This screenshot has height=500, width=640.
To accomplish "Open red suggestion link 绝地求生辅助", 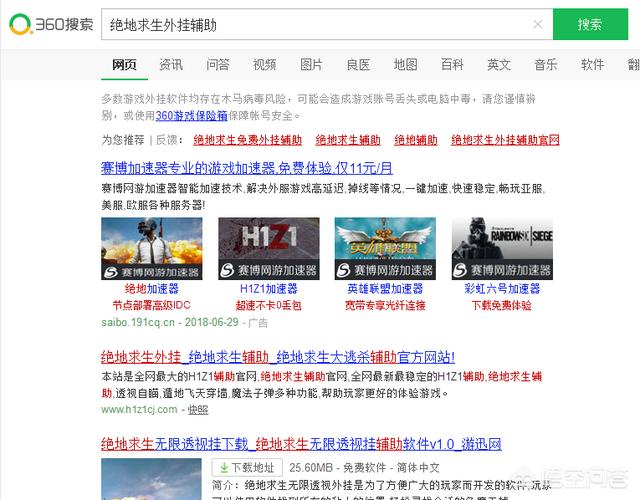I will point(348,140).
